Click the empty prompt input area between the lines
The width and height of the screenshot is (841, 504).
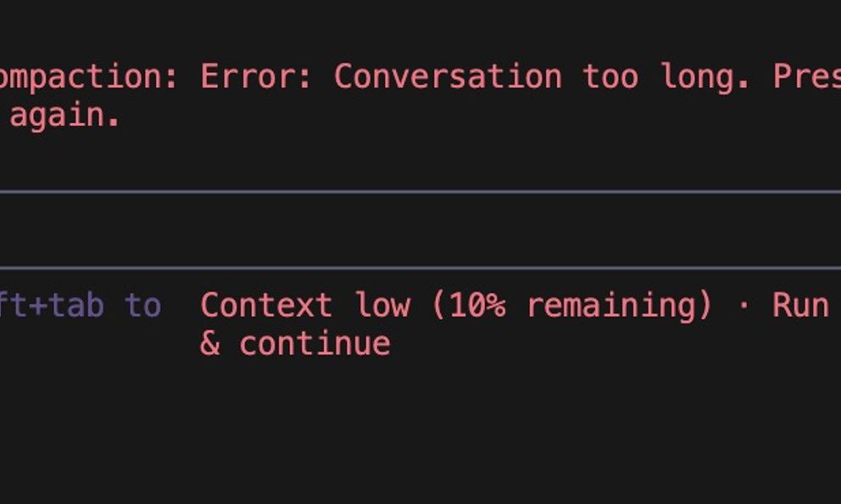420,230
